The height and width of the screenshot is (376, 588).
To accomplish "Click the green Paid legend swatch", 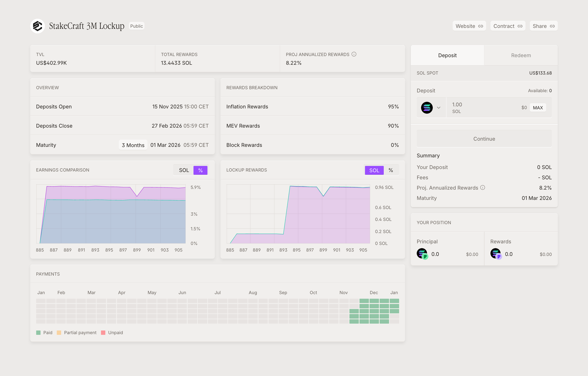I will 38,333.
